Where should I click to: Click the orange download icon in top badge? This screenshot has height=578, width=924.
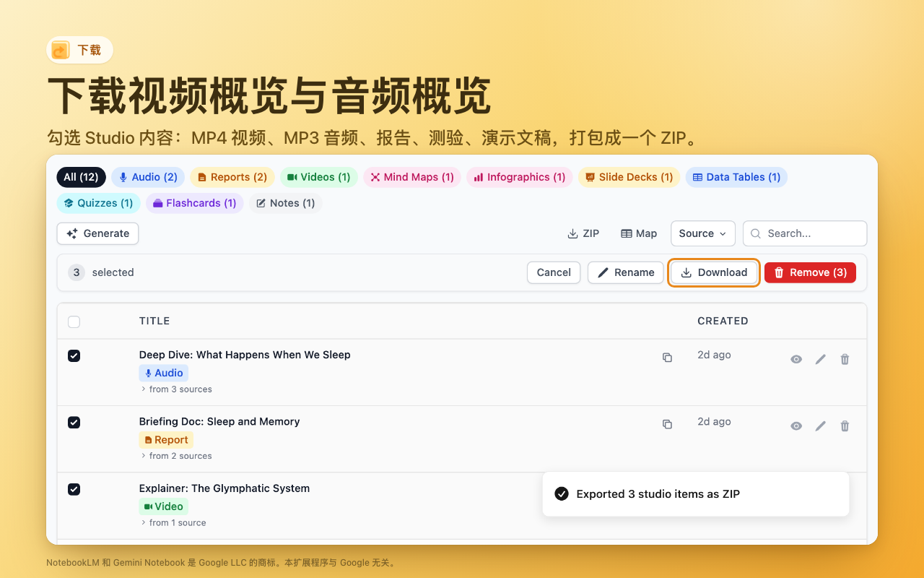point(61,50)
